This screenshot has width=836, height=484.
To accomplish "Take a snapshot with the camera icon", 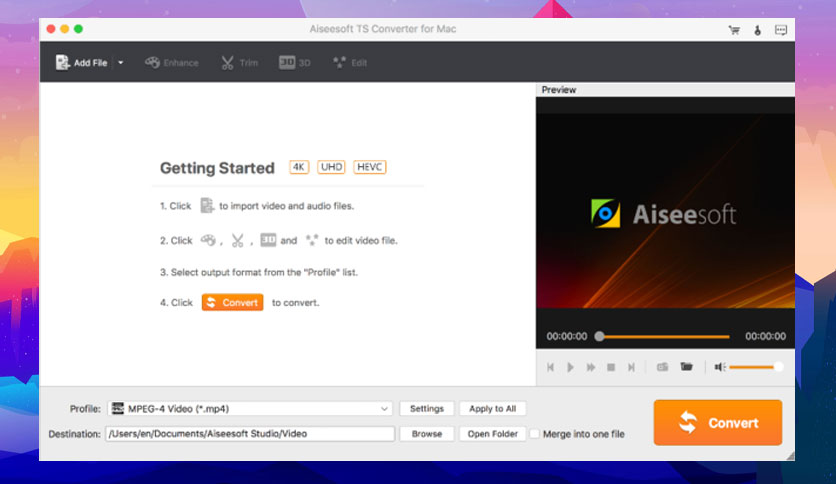I will pyautogui.click(x=662, y=367).
